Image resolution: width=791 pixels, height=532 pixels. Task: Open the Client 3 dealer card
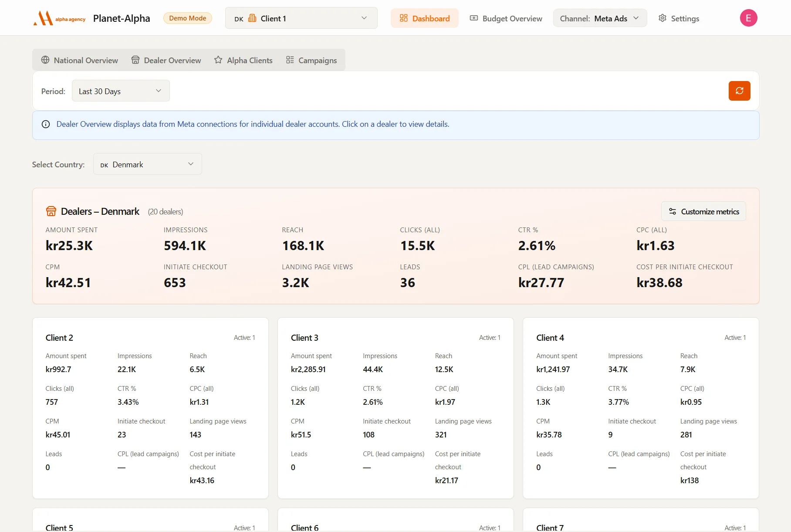pos(395,408)
